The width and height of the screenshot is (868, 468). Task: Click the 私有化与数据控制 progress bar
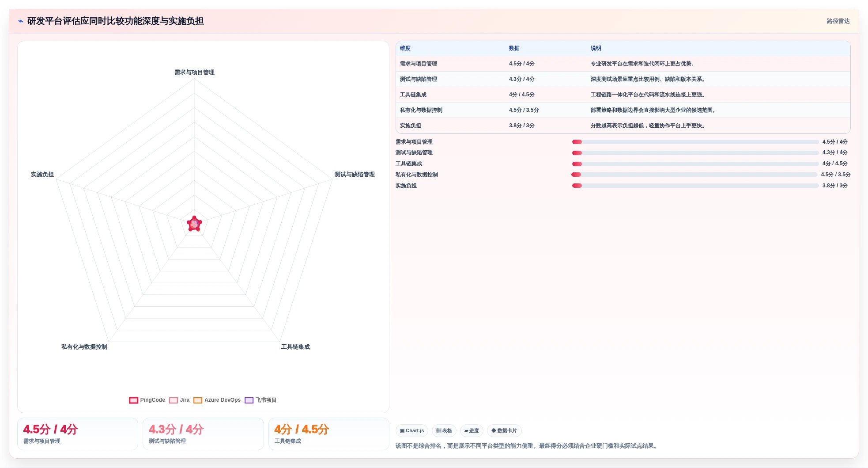point(694,175)
